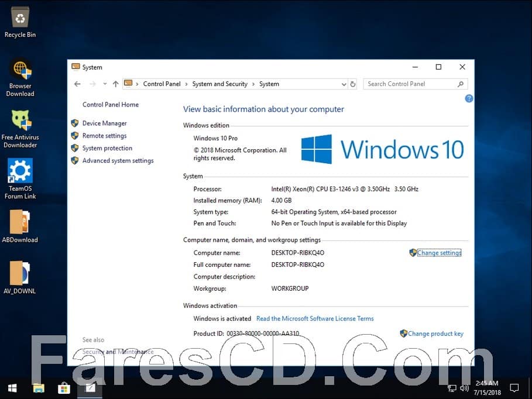The image size is (532, 399).
Task: Click the Windows is activated status text
Action: [222, 319]
